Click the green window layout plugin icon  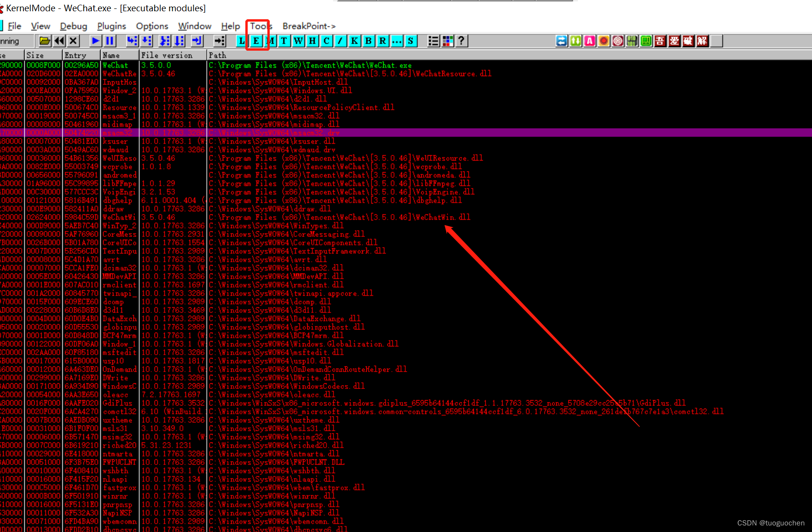pyautogui.click(x=646, y=41)
